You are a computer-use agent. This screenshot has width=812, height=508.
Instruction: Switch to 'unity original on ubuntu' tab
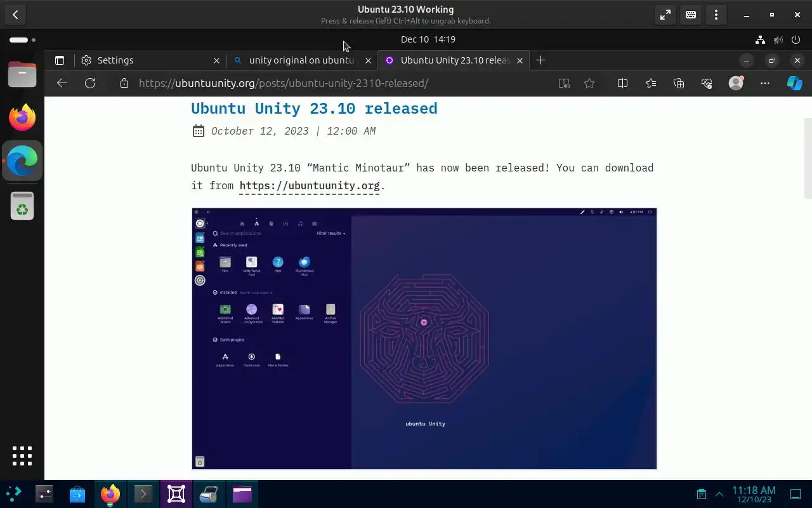point(301,60)
